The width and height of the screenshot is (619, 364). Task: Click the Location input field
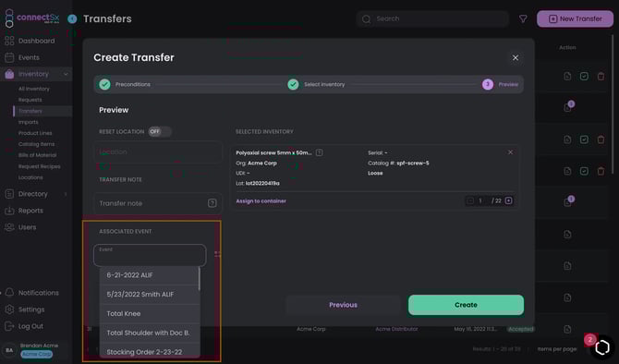[158, 152]
